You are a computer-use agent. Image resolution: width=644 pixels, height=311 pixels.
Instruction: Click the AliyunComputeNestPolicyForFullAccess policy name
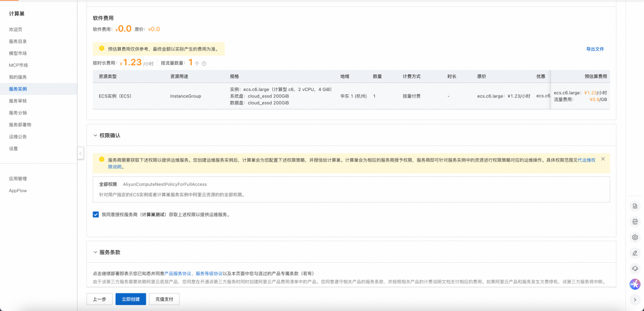165,184
